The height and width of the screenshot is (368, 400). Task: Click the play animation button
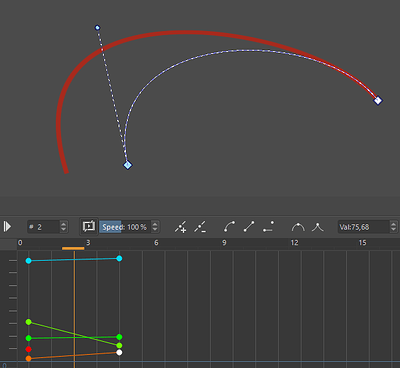click(7, 227)
